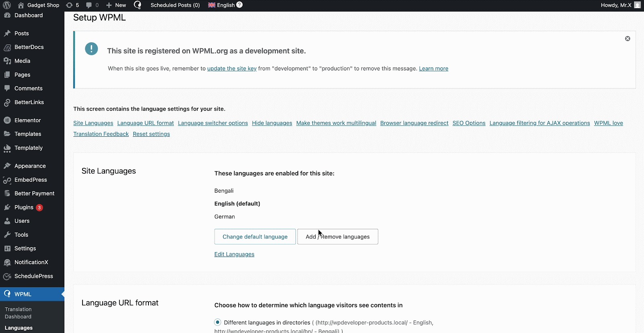The height and width of the screenshot is (333, 644).
Task: Click the WPML icon in top admin bar
Action: pyautogui.click(x=138, y=5)
